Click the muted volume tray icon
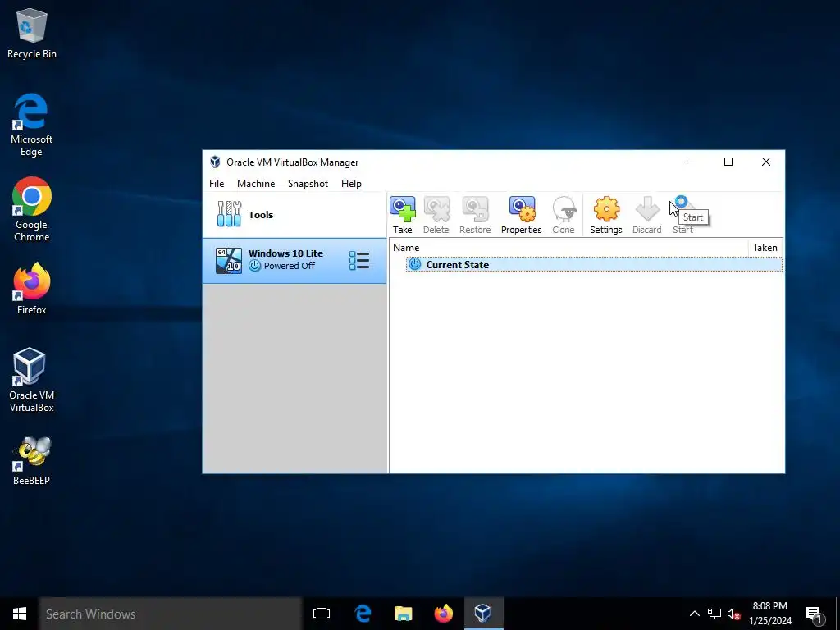Viewport: 840px width, 630px height. pos(734,614)
